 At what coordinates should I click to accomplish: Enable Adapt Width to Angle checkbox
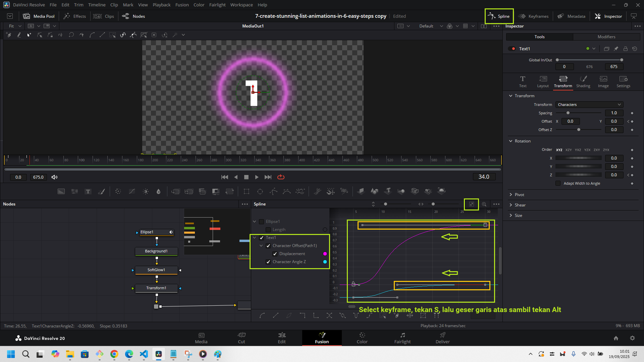click(558, 183)
